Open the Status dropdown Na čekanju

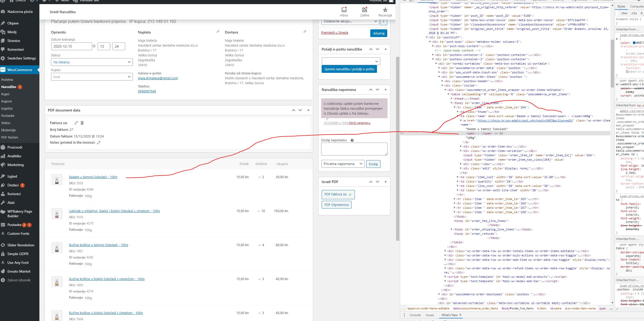pyautogui.click(x=92, y=62)
